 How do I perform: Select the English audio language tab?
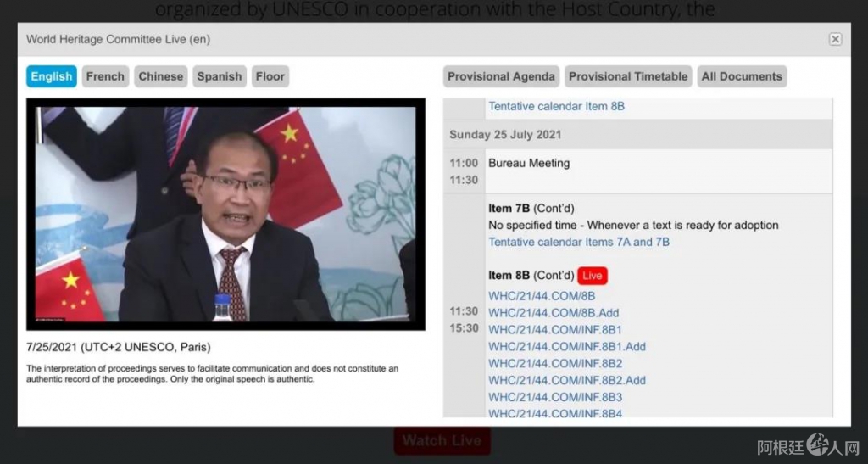click(52, 76)
